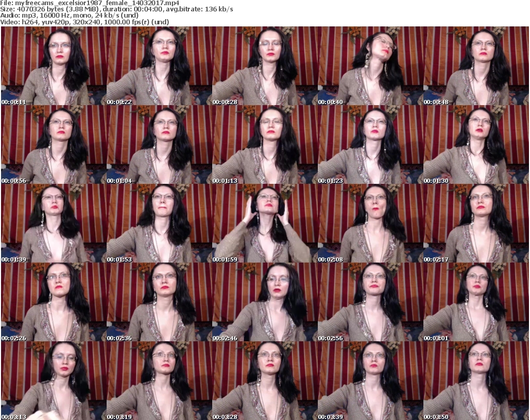530x420 pixels.
Task: Select the thumbnail stamped 00:00:40
Action: 371,66
